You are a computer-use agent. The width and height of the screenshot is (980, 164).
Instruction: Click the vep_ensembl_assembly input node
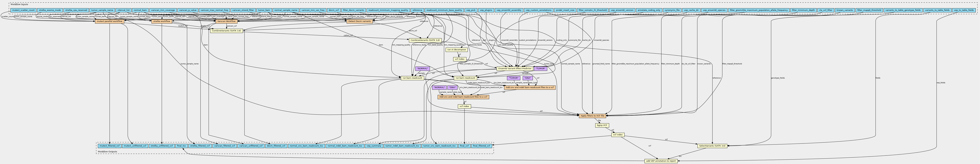(x=509, y=10)
